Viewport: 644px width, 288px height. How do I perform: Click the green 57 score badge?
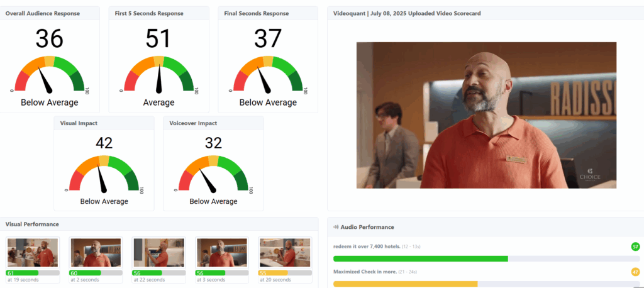(635, 246)
